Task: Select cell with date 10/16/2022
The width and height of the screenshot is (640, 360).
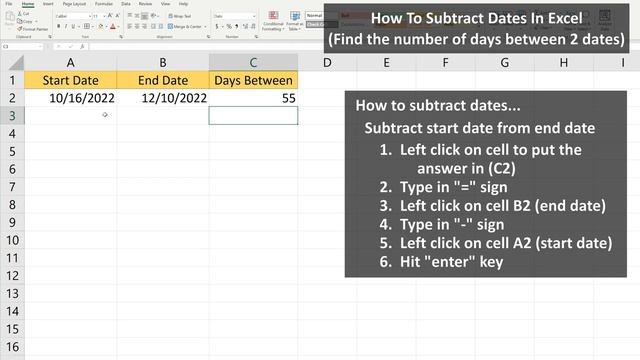Action: click(71, 98)
